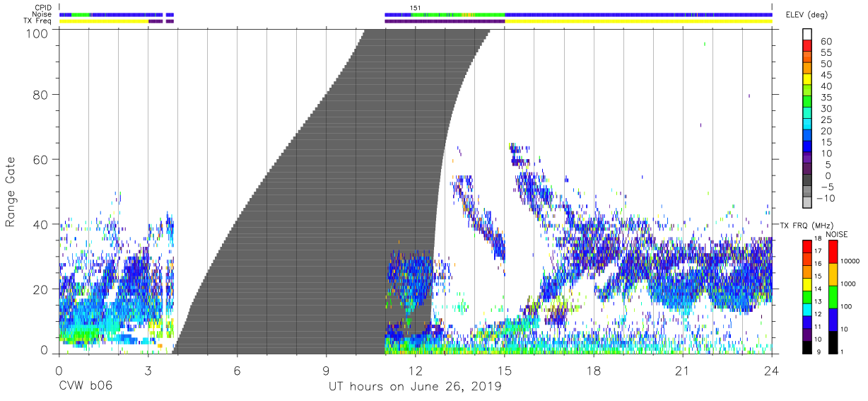The height and width of the screenshot is (401, 868).
Task: Select green swatch between 30 and 35 in ELEV bar
Action: pyautogui.click(x=807, y=103)
